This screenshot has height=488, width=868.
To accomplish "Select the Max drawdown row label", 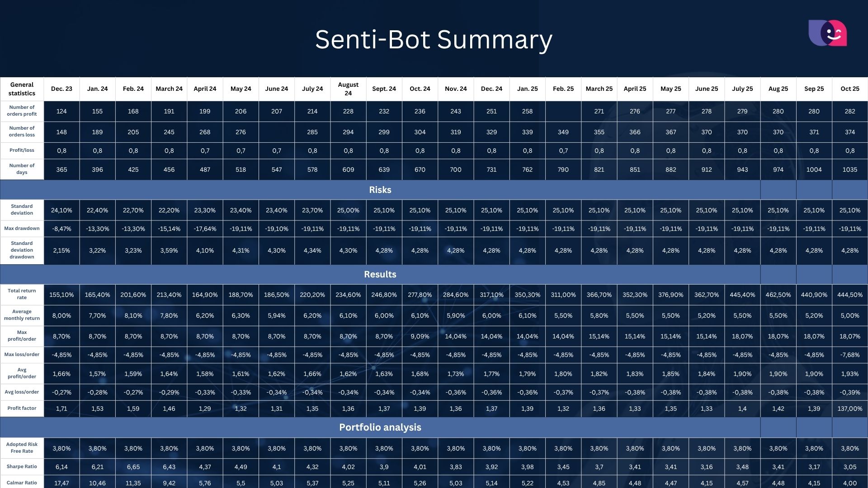I will pos(22,229).
